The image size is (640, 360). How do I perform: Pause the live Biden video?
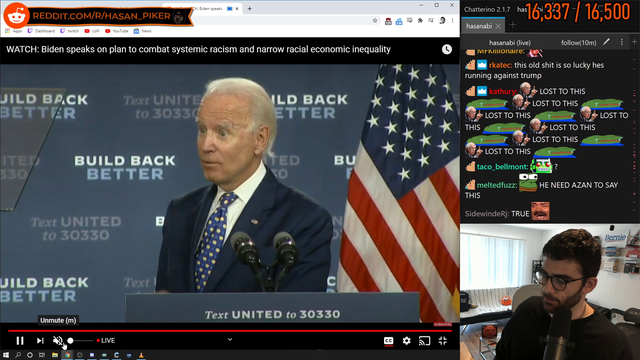pyautogui.click(x=20, y=340)
